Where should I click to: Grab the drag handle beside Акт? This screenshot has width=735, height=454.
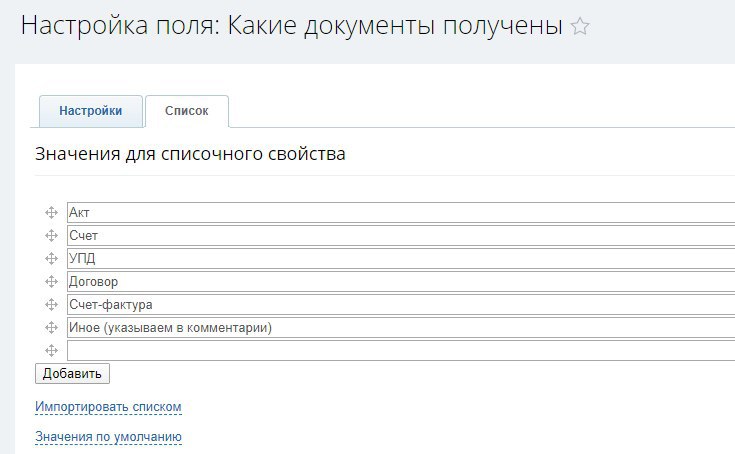tap(51, 213)
